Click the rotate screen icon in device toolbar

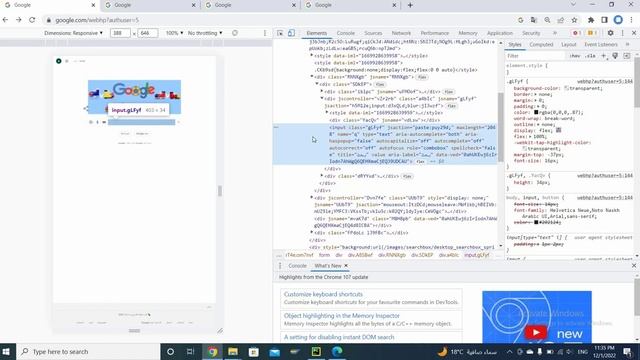tap(235, 33)
